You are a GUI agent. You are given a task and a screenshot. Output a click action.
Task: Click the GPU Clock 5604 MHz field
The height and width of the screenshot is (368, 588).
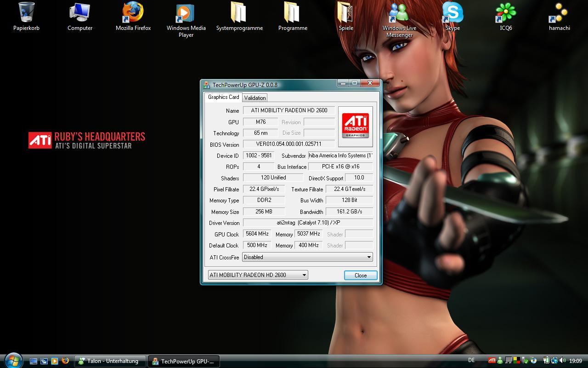pos(257,234)
